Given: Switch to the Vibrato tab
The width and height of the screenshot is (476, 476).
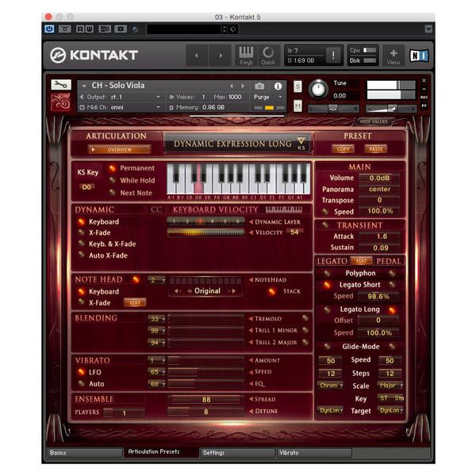Looking at the screenshot, I should [x=314, y=453].
